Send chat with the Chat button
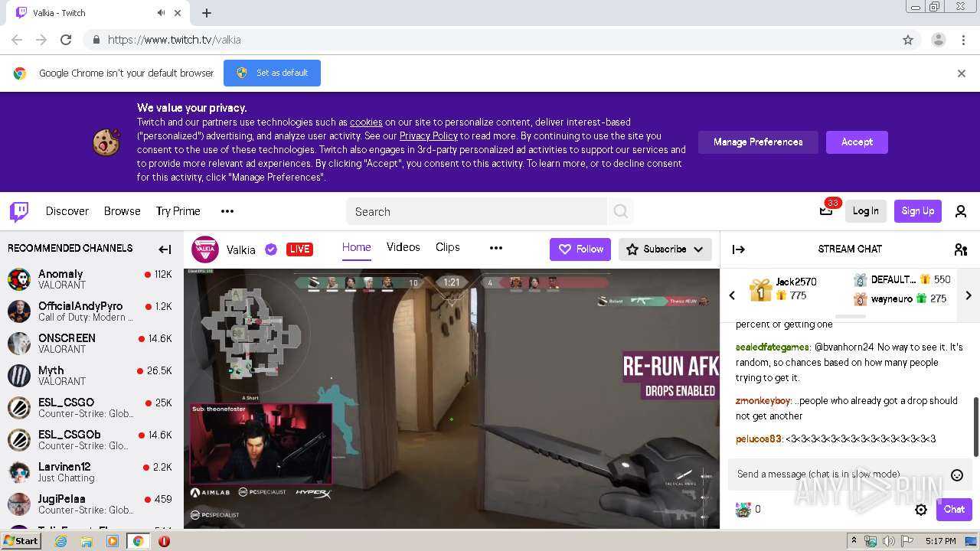Screen dimensions: 980x551 [954, 510]
